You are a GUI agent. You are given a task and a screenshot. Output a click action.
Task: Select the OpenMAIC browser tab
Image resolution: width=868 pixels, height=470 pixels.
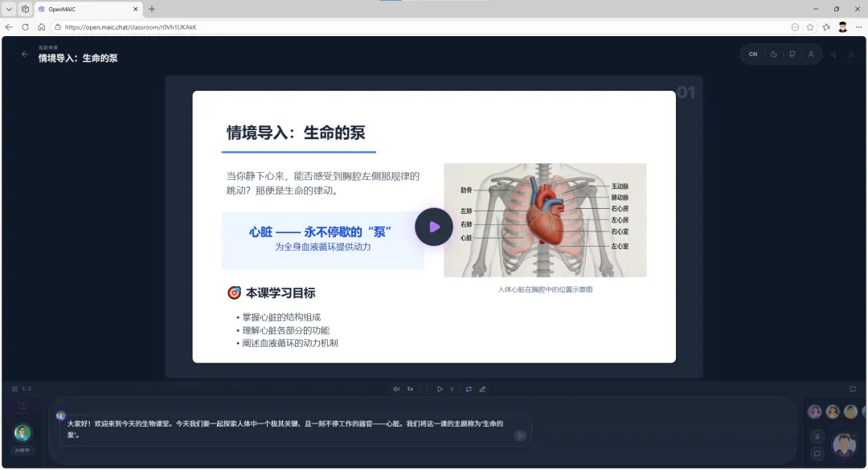click(x=88, y=10)
